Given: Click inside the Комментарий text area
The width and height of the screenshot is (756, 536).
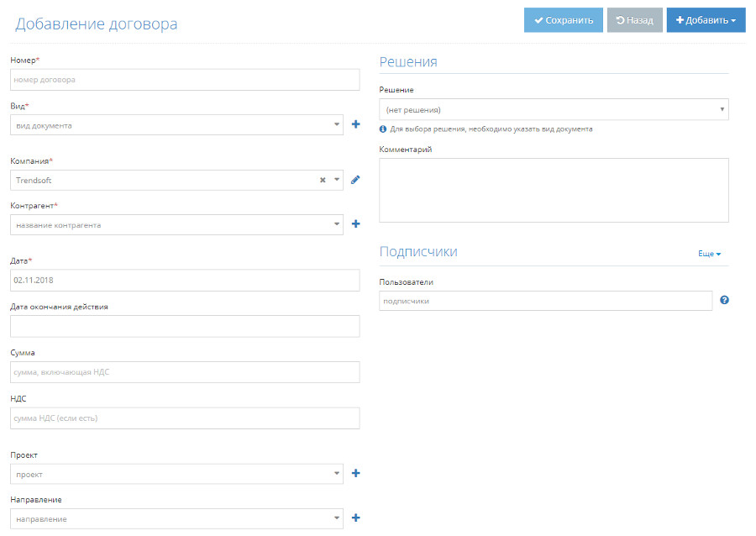Looking at the screenshot, I should coord(554,191).
